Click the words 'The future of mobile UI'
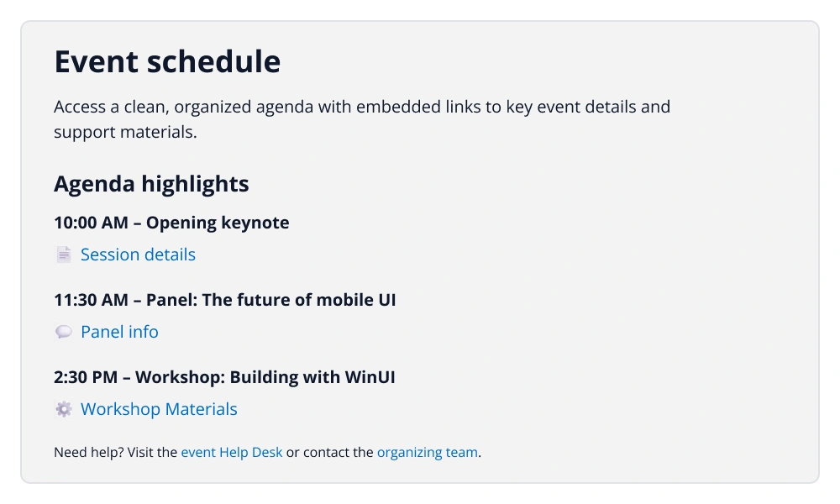The height and width of the screenshot is (504, 840). pyautogui.click(x=299, y=299)
